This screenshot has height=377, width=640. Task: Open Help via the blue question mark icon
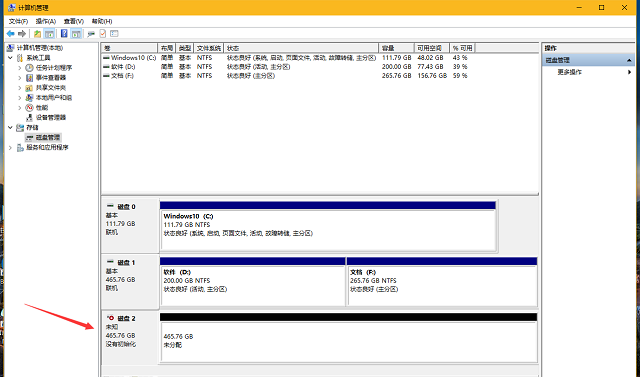tap(64, 33)
